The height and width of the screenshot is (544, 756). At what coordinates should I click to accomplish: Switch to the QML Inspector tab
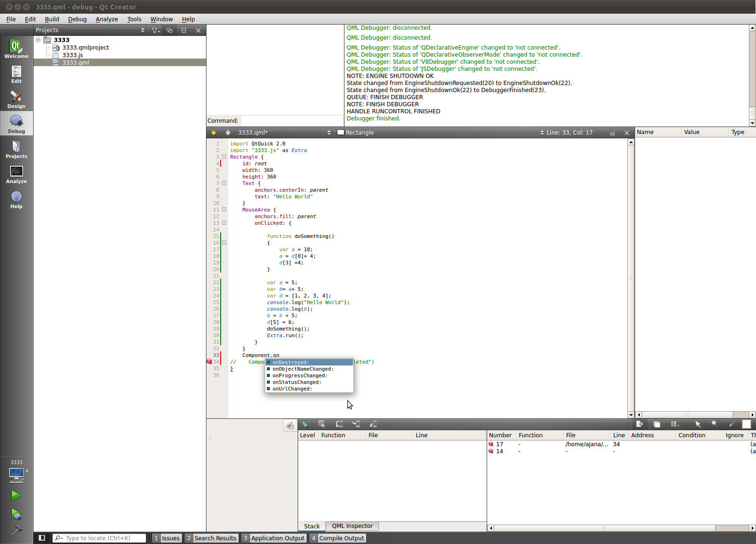click(352, 526)
